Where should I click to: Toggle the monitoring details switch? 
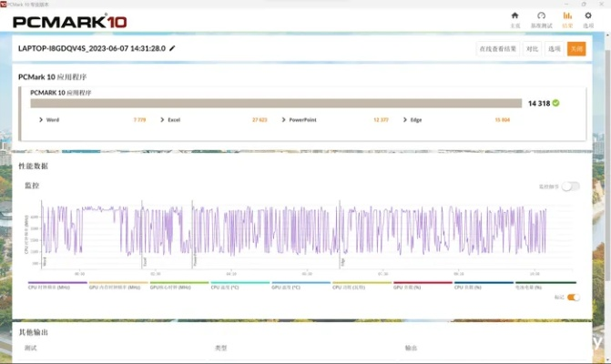click(x=570, y=186)
